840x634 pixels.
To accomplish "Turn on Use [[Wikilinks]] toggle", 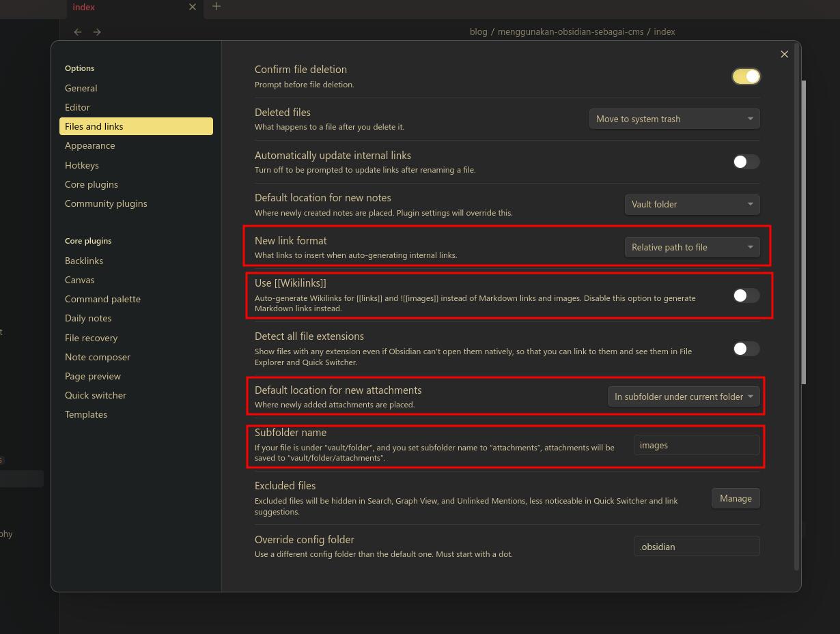I will tap(746, 296).
